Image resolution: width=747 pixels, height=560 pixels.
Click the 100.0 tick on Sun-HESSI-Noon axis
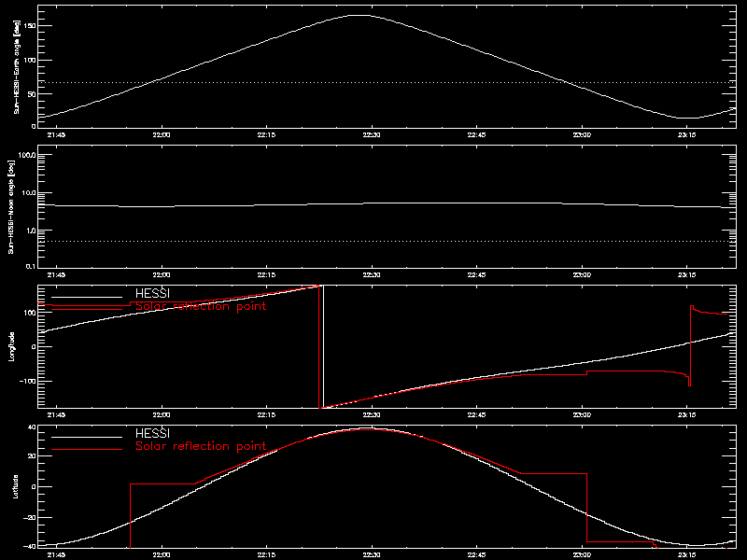[28, 155]
